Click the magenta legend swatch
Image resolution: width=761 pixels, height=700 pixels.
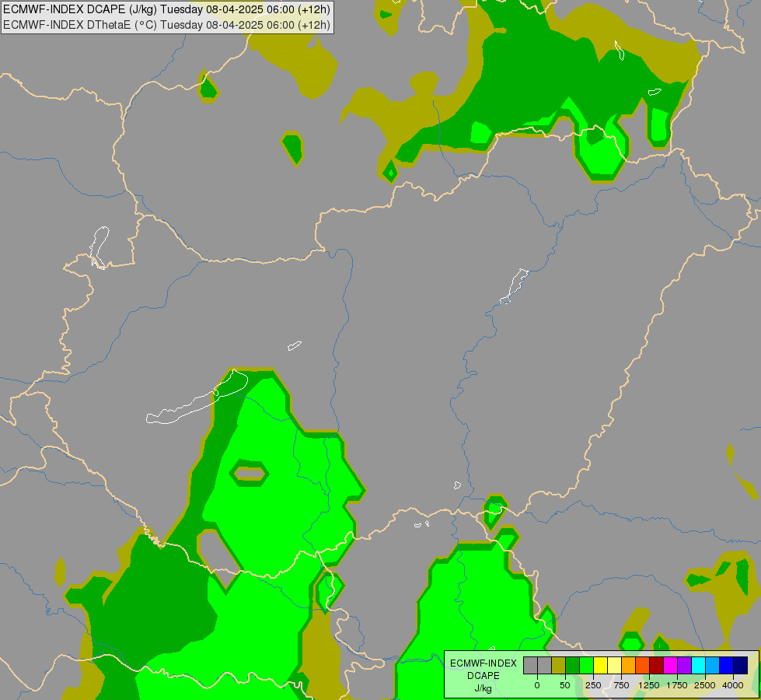(670, 665)
